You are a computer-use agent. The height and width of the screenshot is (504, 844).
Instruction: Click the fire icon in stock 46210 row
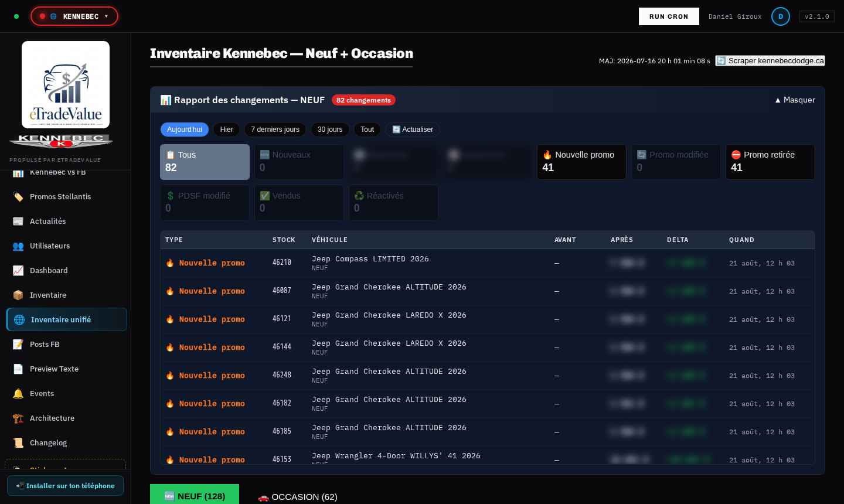click(170, 263)
